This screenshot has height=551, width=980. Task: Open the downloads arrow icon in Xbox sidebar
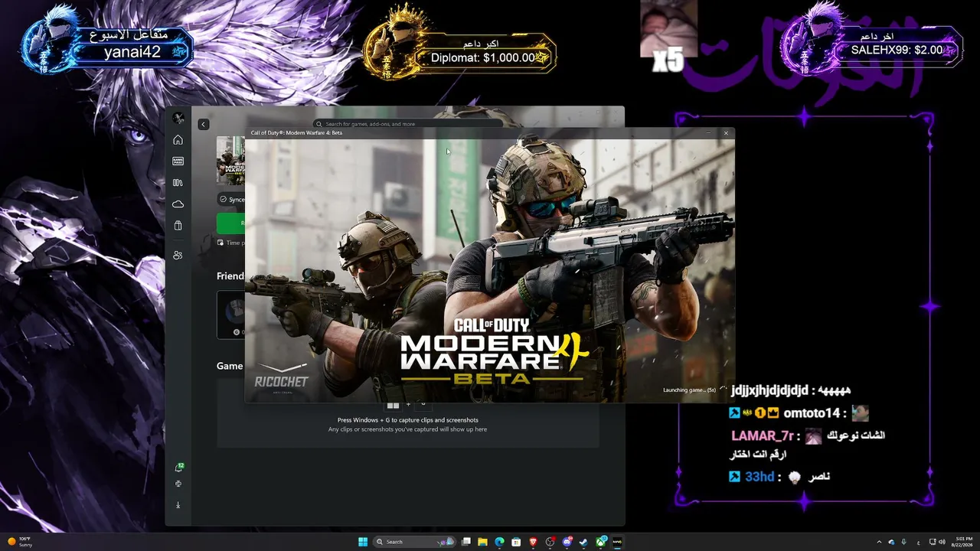tap(178, 505)
